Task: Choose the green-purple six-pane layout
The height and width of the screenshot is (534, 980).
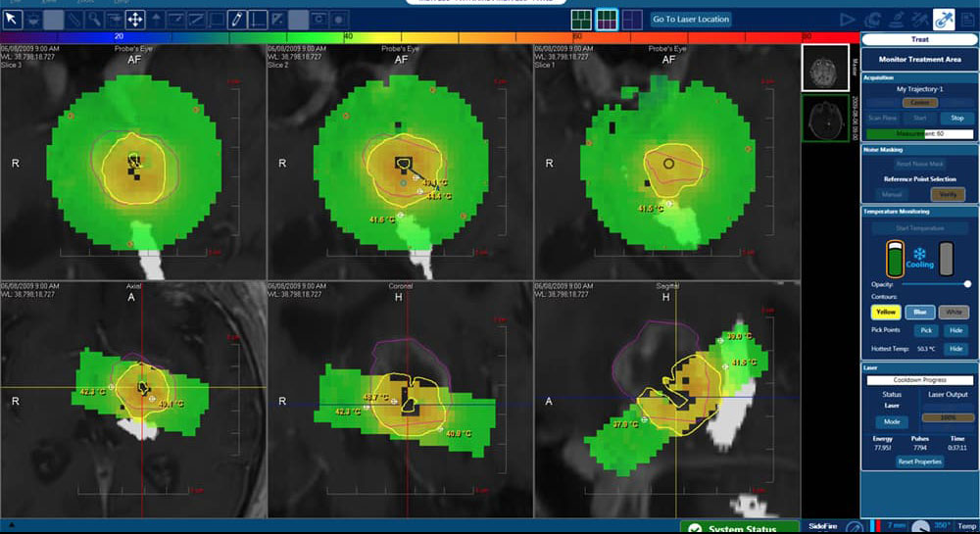Action: [607, 20]
